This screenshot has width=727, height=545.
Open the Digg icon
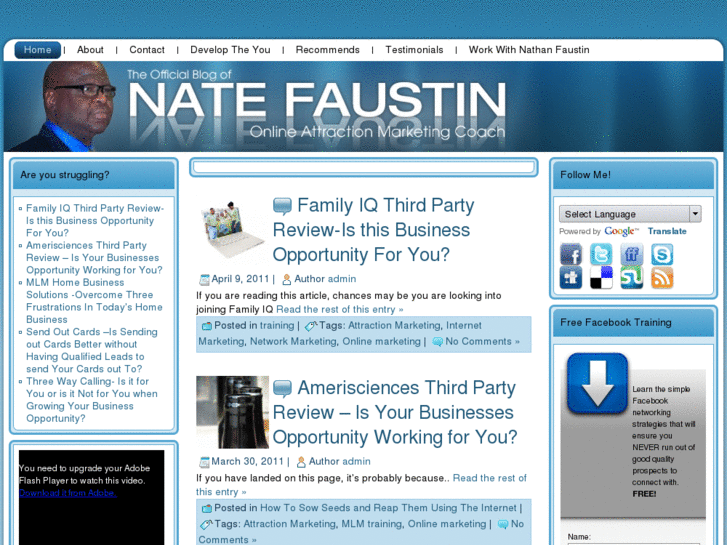[x=570, y=277]
